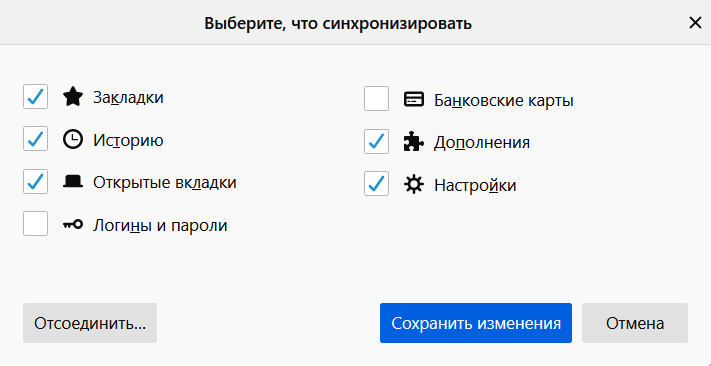Click the key icon for Логины и пароли
711x366 pixels.
click(x=73, y=224)
